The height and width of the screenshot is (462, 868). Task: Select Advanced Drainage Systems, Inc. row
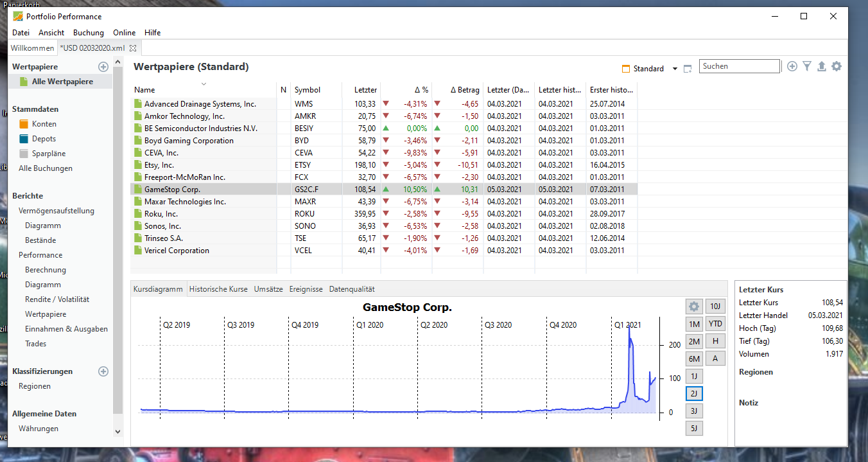coord(384,104)
